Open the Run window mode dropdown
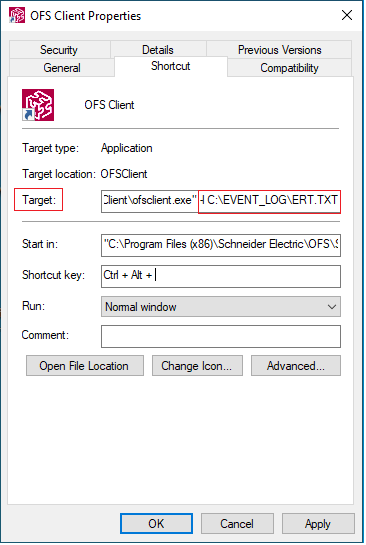The width and height of the screenshot is (366, 545). pyautogui.click(x=221, y=307)
